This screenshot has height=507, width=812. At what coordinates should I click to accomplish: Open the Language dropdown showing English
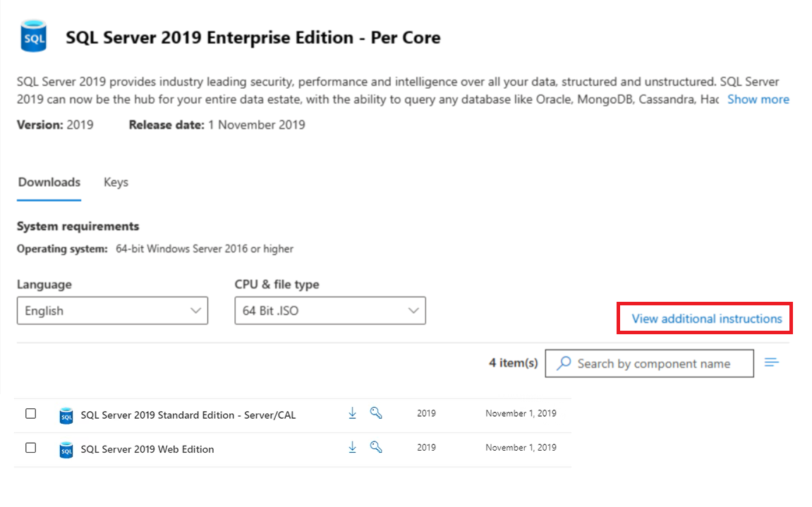(112, 310)
